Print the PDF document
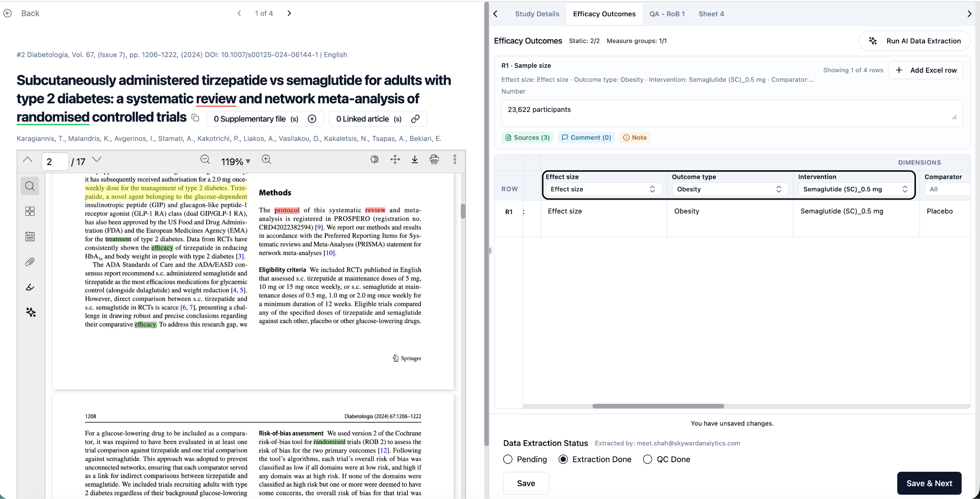This screenshot has height=499, width=980. (x=434, y=160)
